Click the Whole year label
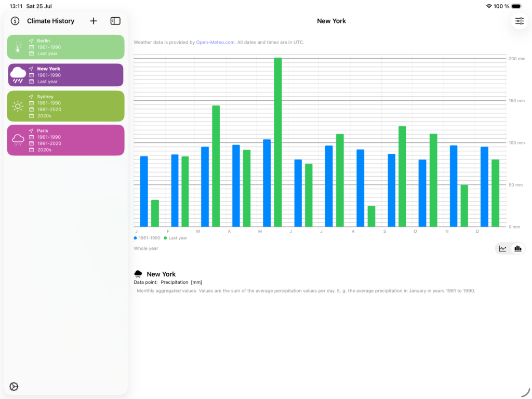Image resolution: width=532 pixels, height=399 pixels. pos(146,248)
